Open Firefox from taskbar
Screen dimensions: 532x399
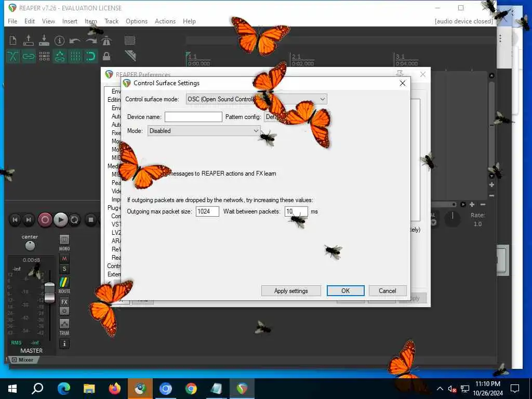pyautogui.click(x=115, y=389)
